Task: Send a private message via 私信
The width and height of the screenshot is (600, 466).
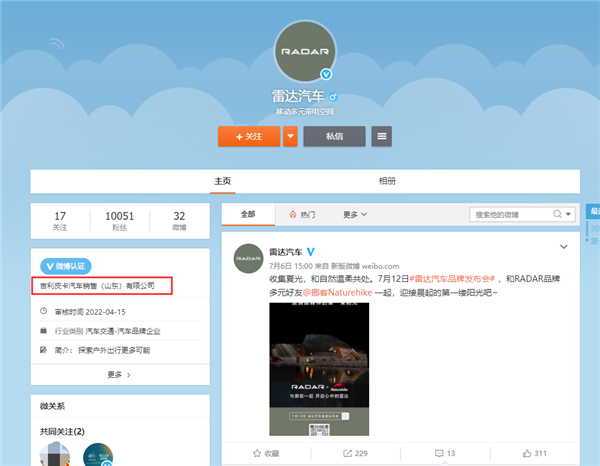Action: pyautogui.click(x=334, y=136)
